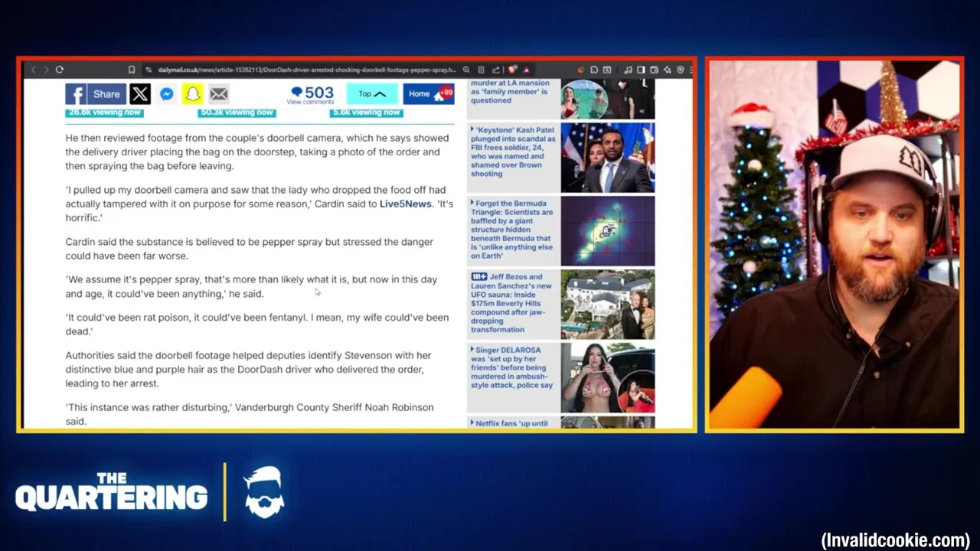Click the text 'Vanderburgh County Sheriff Noah Robinson'
980x551 pixels.
[x=335, y=407]
